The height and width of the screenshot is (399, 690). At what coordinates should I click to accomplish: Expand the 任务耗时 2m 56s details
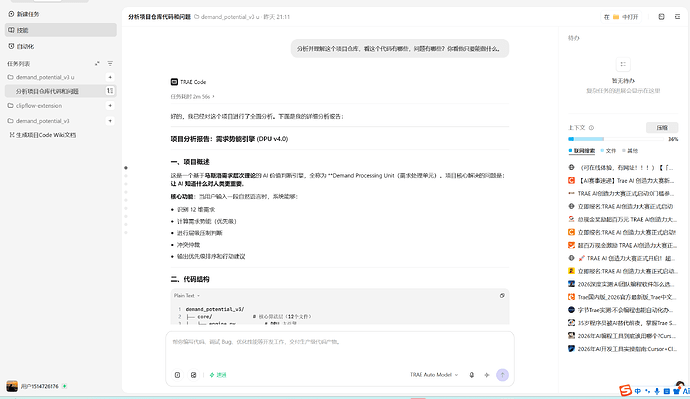click(x=192, y=96)
